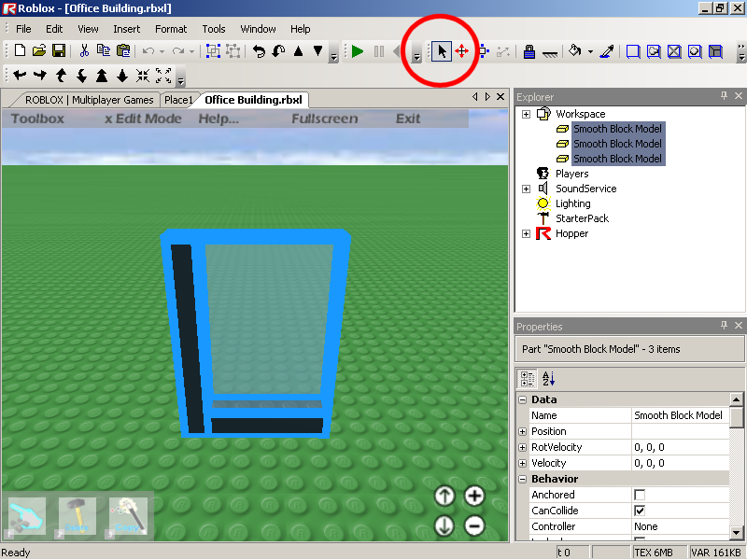The image size is (747, 560).
Task: Select the paint bucket Fill tool
Action: [x=575, y=52]
